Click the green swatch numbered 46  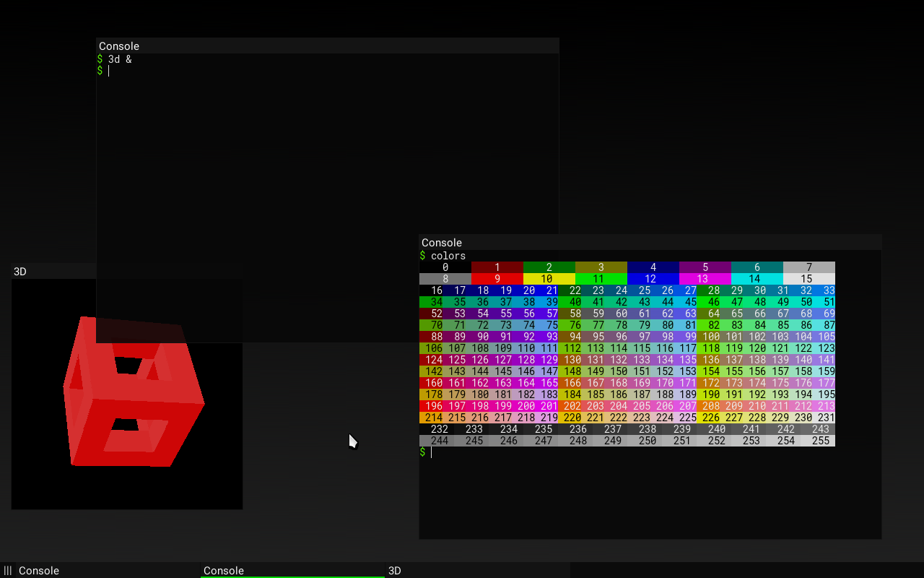[713, 301]
